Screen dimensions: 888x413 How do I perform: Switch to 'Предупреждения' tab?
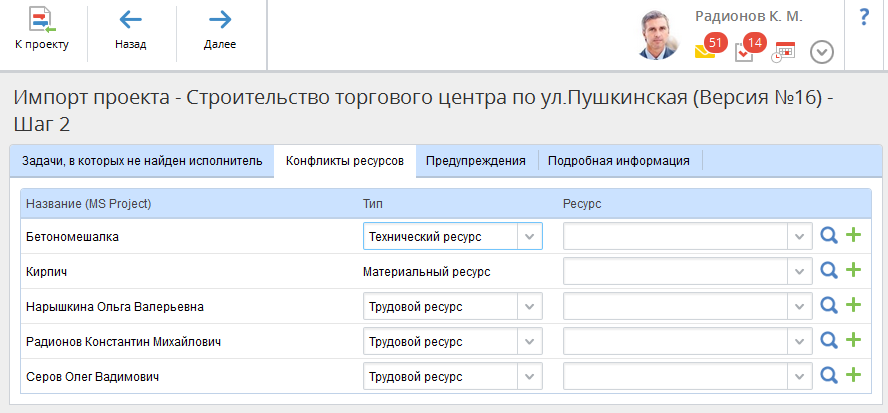(x=476, y=160)
